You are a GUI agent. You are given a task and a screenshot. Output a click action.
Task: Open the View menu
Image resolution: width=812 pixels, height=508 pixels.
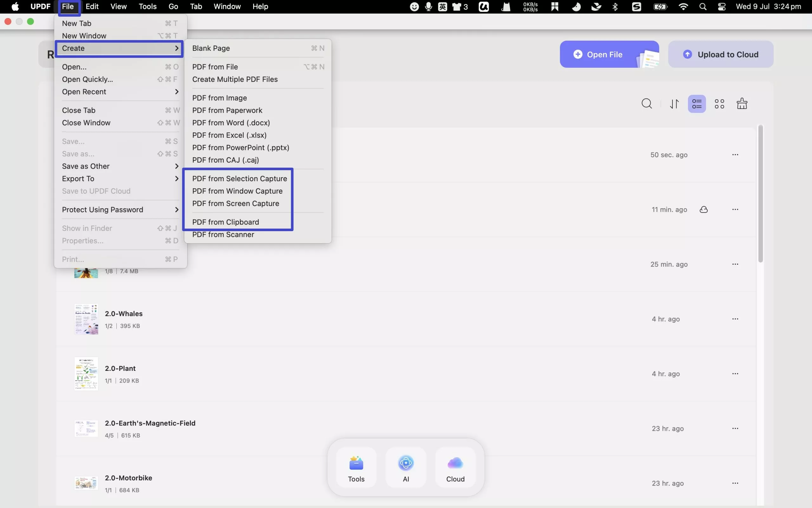(x=118, y=6)
